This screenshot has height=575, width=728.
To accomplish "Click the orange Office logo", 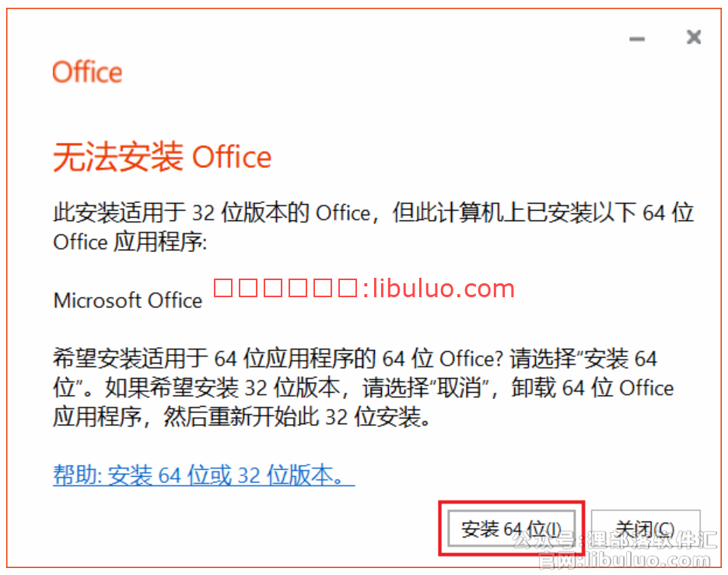I will [x=87, y=72].
